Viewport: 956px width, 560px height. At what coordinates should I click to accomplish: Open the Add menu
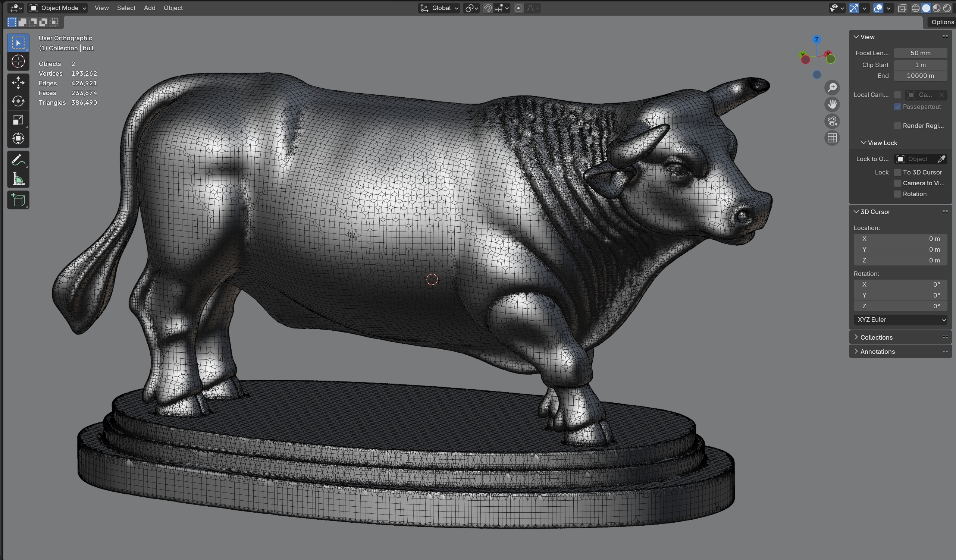click(150, 7)
